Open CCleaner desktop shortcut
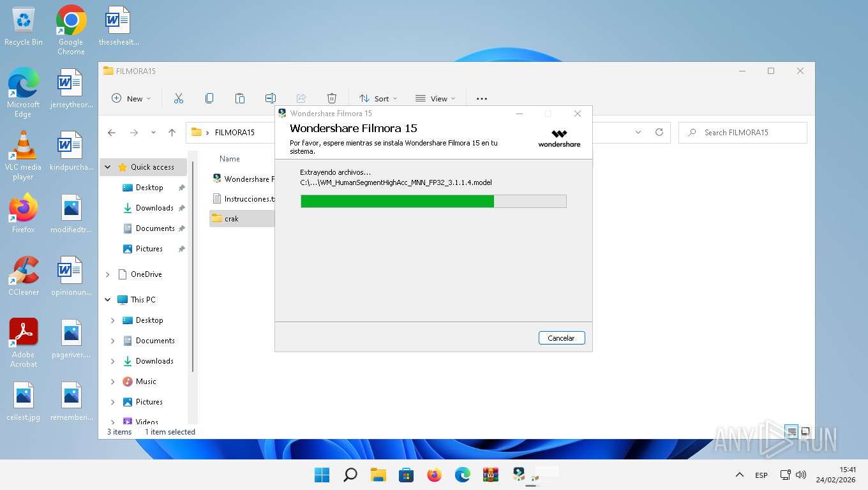The width and height of the screenshot is (868, 490). click(x=24, y=276)
